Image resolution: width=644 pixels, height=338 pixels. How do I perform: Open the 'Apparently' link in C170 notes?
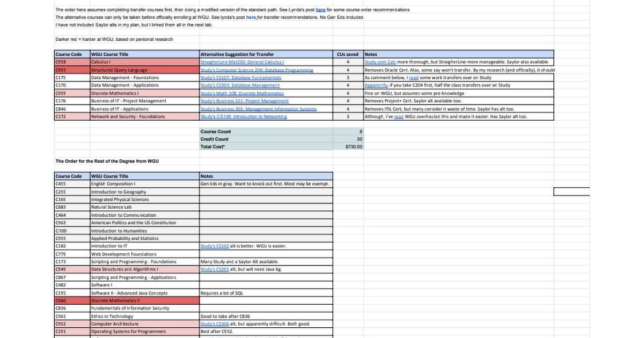tap(376, 85)
